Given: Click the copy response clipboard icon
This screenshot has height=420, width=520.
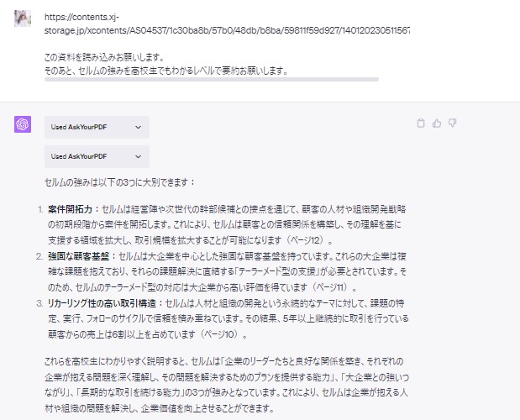Looking at the screenshot, I should tap(421, 123).
